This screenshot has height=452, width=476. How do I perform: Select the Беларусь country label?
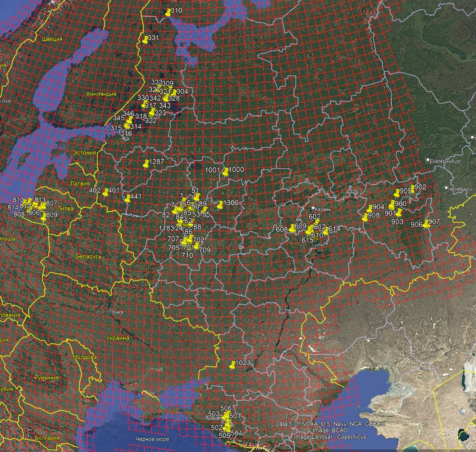coord(88,256)
